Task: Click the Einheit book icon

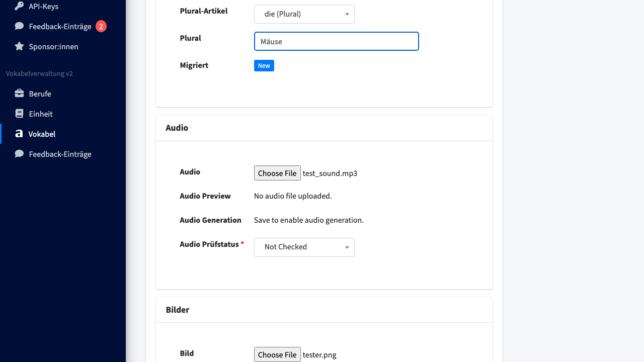Action: coord(19,114)
